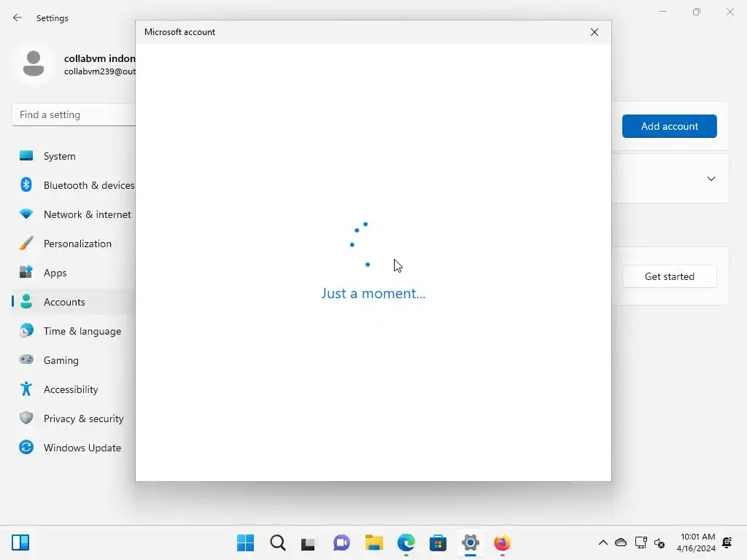This screenshot has width=747, height=560.
Task: Focus the Find a setting search box
Action: 74,114
